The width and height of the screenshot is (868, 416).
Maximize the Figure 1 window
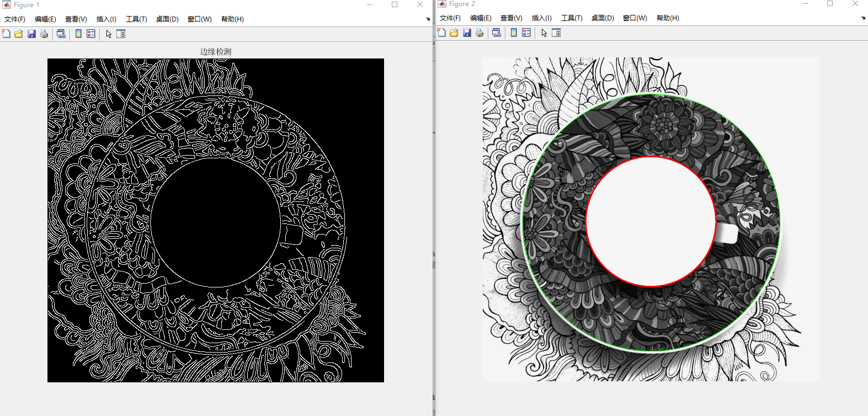pyautogui.click(x=395, y=4)
